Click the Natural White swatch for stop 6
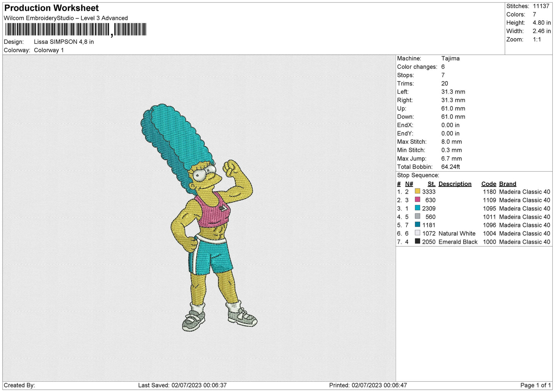This screenshot has width=555, height=392. [417, 233]
